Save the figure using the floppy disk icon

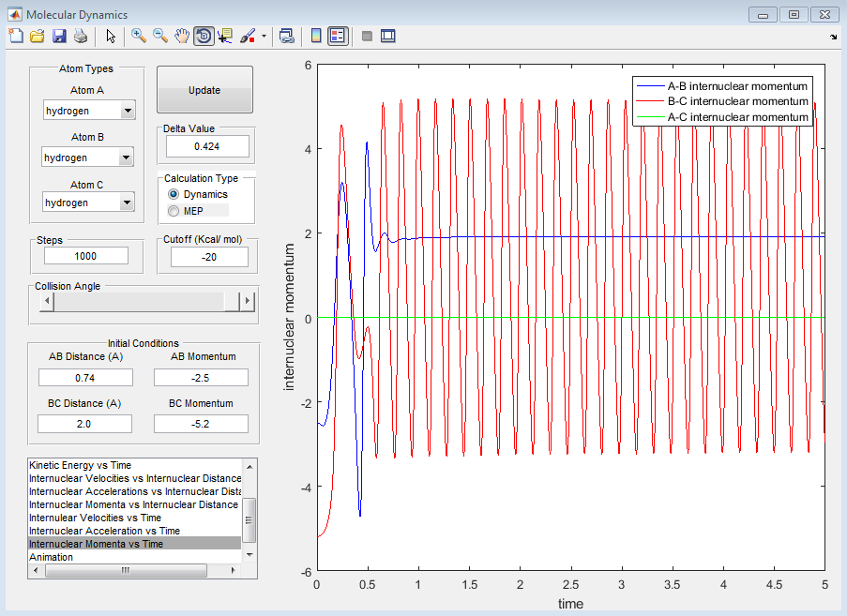click(59, 36)
